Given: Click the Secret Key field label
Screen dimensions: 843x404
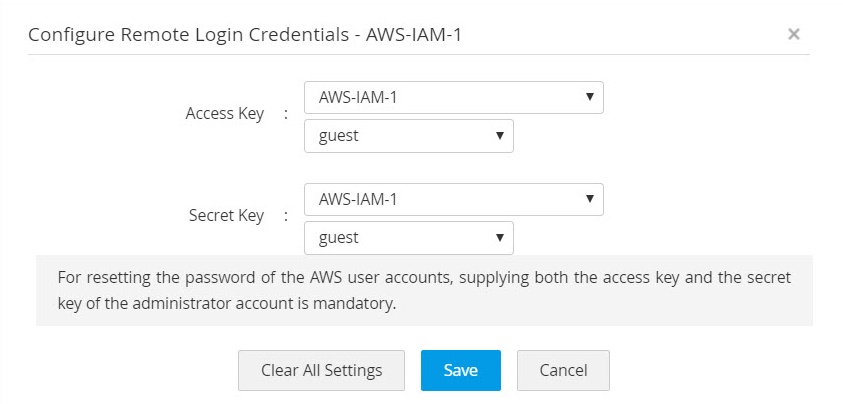Looking at the screenshot, I should pyautogui.click(x=226, y=215).
